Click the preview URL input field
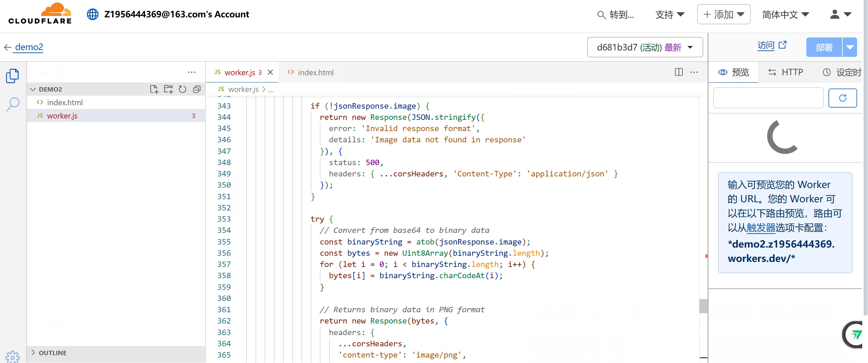 click(x=769, y=98)
